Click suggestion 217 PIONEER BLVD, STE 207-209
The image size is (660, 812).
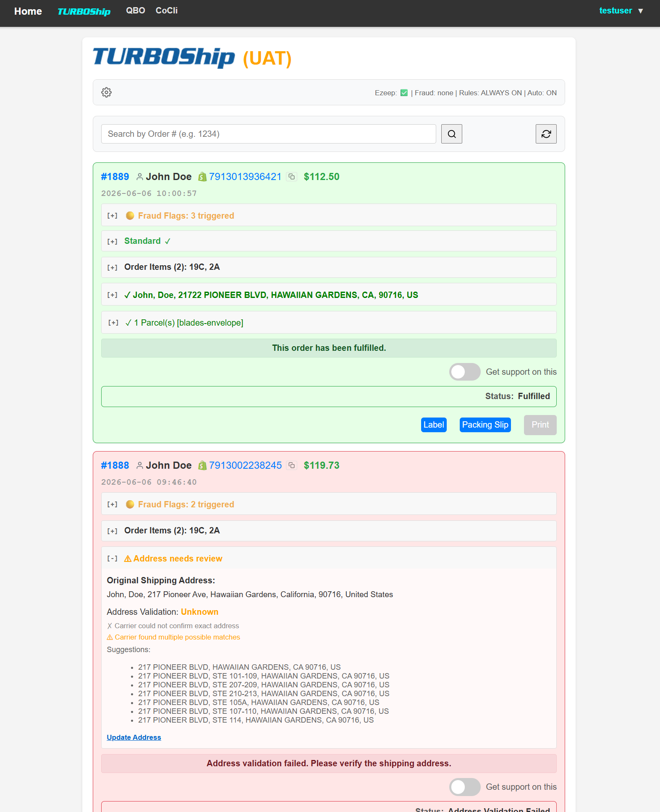click(264, 685)
